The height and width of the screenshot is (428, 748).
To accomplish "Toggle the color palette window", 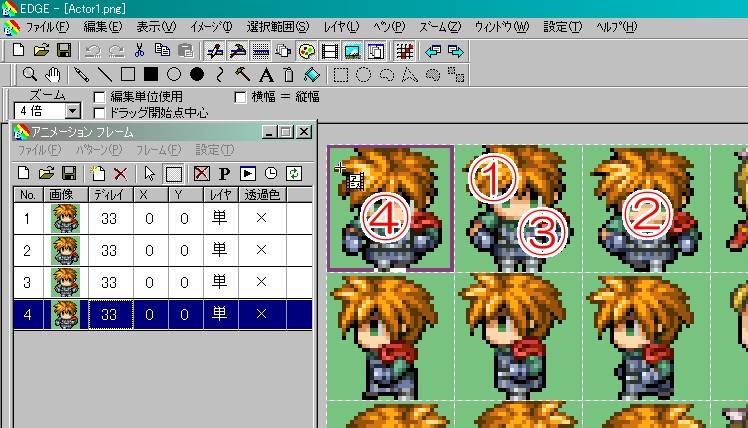I will (307, 51).
